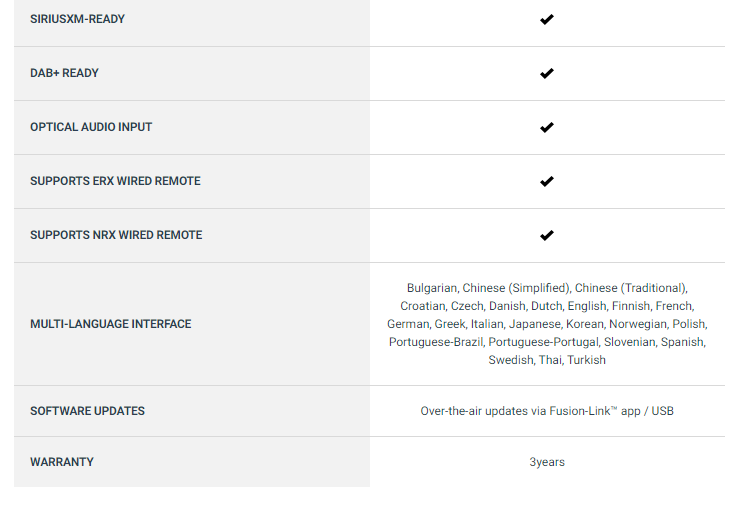748x506 pixels.
Task: Click the MULTI-LANGUAGE INTERFACE label
Action: point(110,324)
